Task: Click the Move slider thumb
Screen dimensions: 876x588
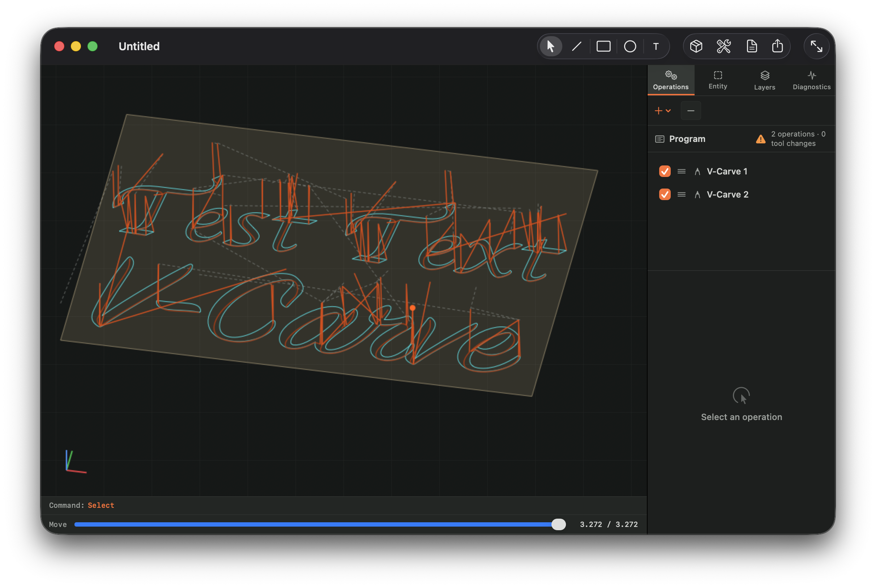Action: (x=559, y=524)
